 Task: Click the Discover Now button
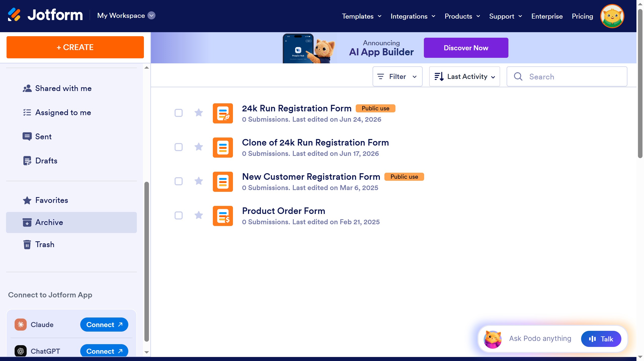(x=466, y=48)
